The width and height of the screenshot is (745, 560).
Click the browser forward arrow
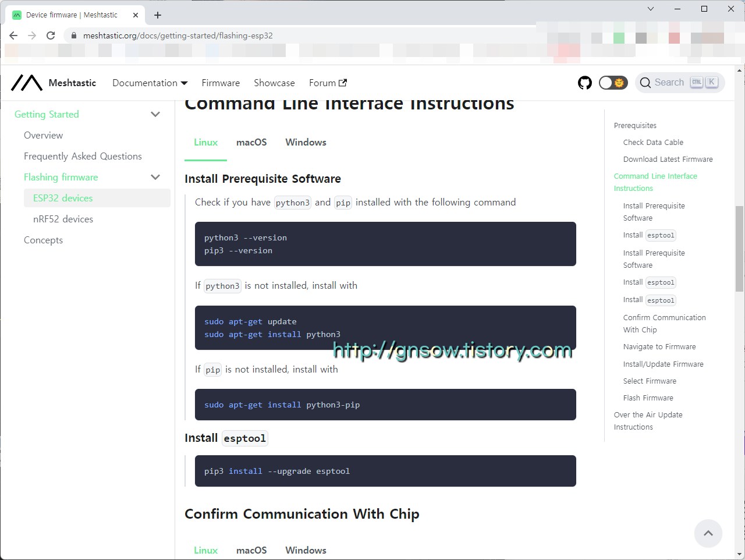[x=32, y=36]
